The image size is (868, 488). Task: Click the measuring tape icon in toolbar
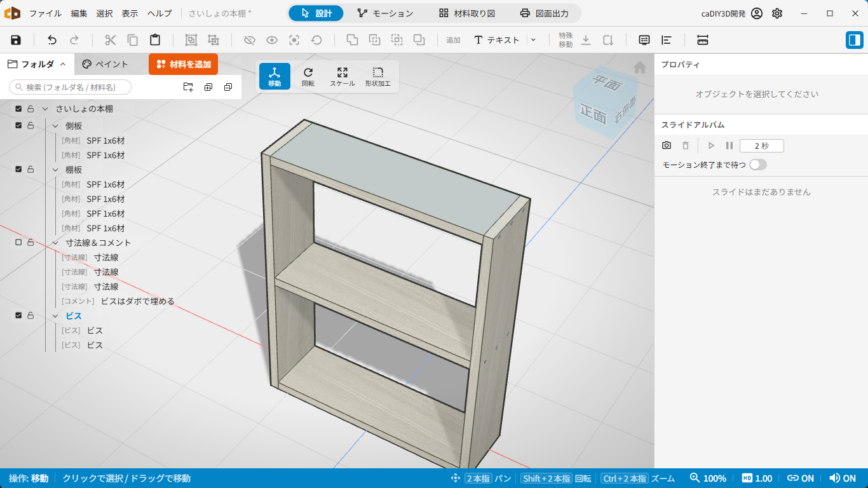click(702, 40)
